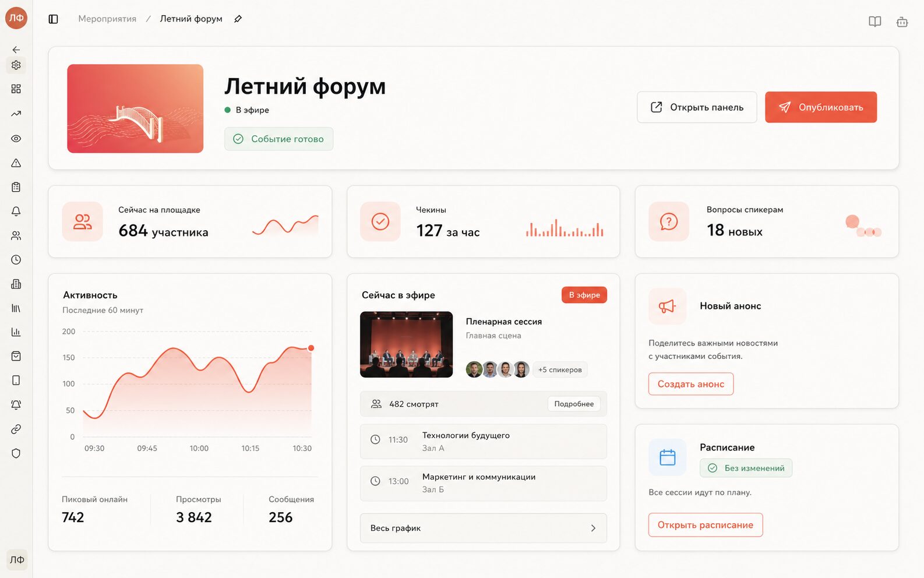Click the Создать анонс button

(x=691, y=384)
